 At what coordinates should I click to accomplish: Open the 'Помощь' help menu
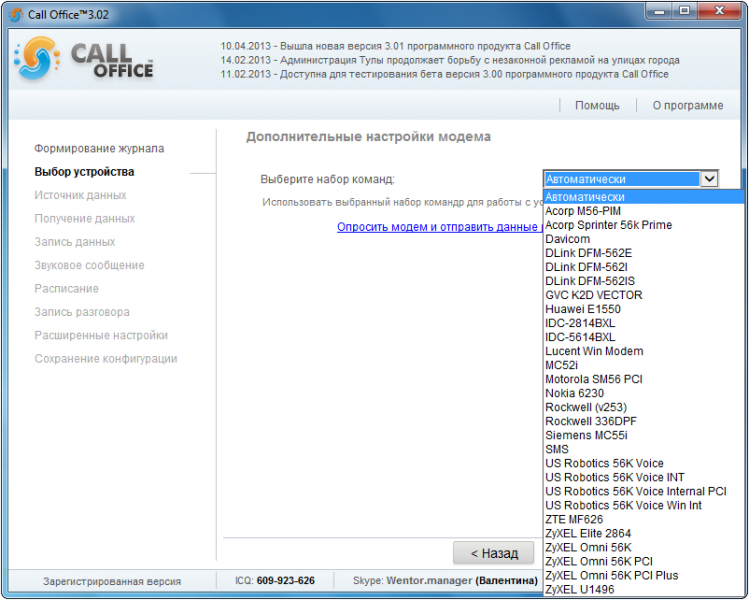click(x=597, y=106)
